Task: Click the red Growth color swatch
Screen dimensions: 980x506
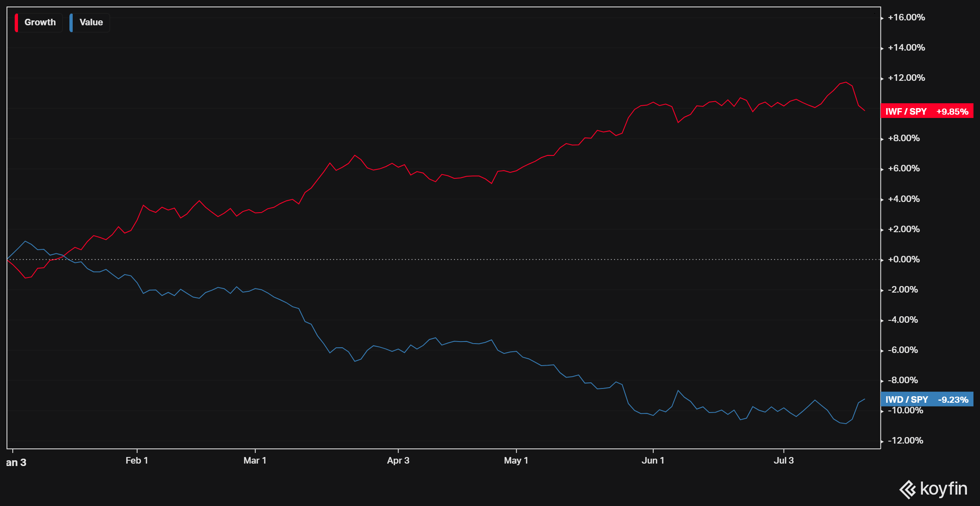Action: [16, 22]
